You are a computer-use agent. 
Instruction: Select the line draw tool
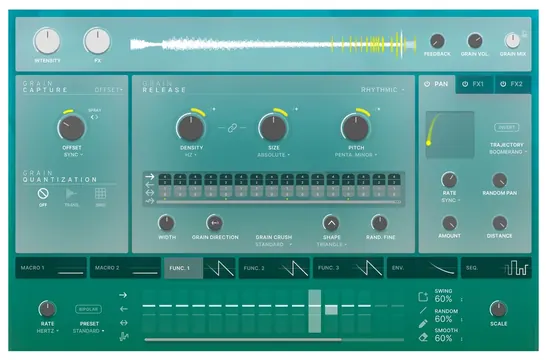[423, 310]
